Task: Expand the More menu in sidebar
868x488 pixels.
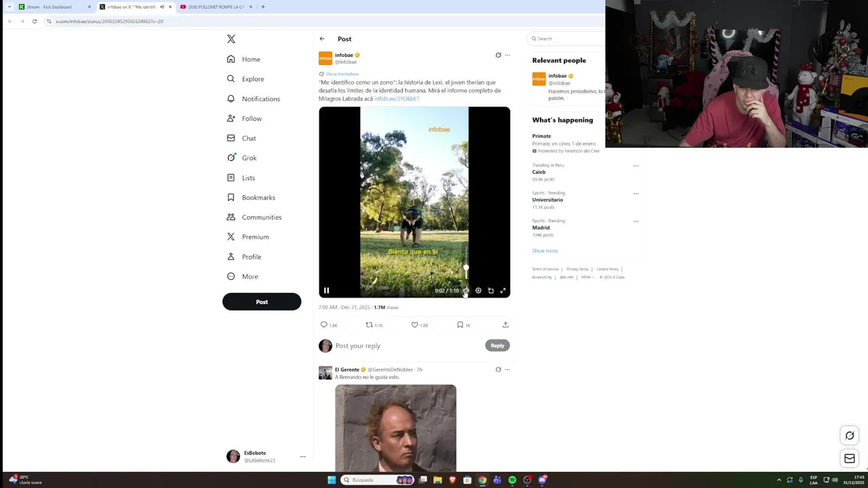Action: 243,277
